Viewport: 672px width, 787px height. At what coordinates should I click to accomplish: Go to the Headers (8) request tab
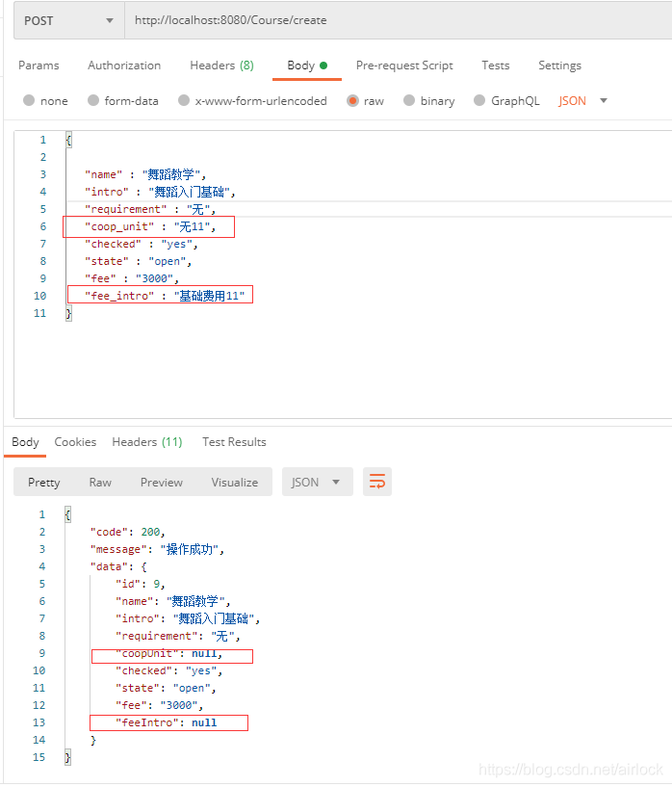(221, 66)
